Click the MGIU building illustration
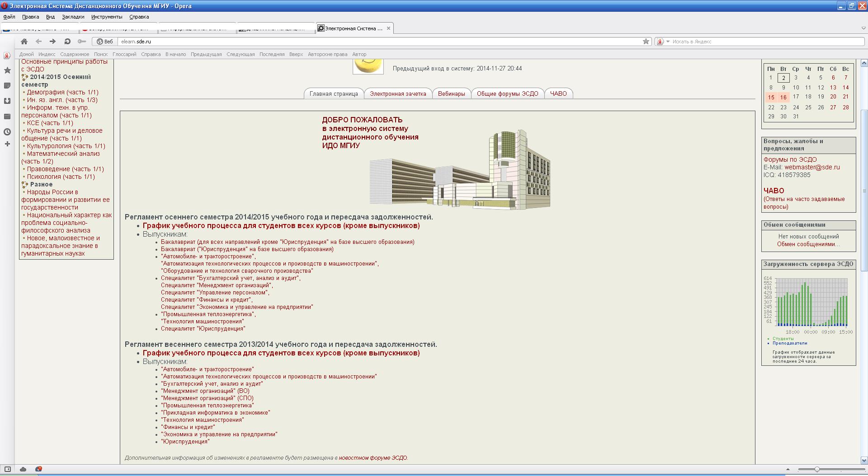Viewport: 868px width, 476px height. pos(460,170)
